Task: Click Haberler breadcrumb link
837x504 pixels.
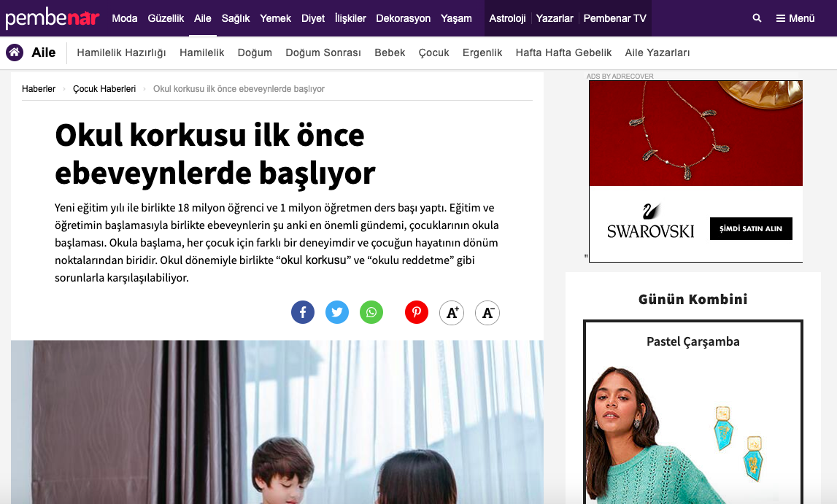Action: [x=39, y=88]
